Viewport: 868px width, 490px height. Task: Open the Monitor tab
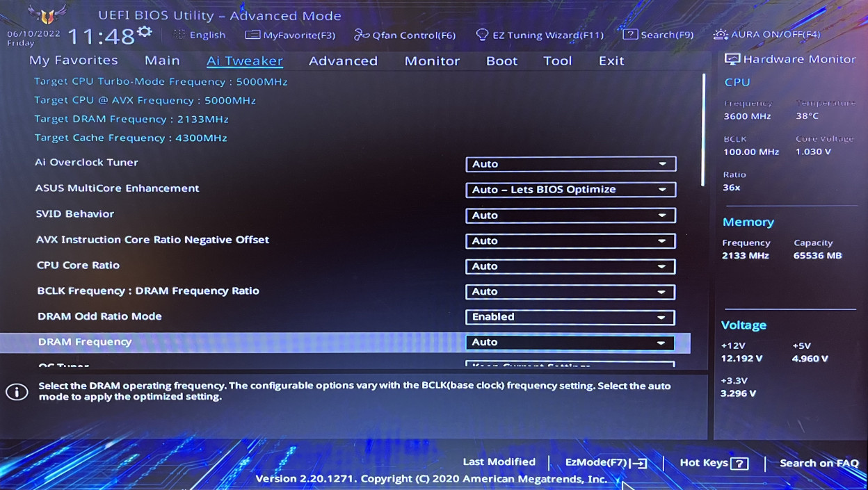point(432,60)
